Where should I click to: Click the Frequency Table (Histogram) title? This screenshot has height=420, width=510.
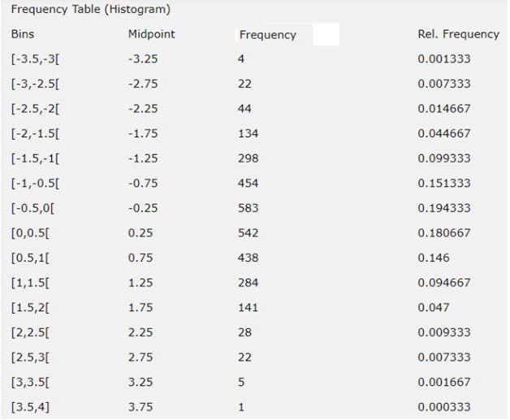pos(90,10)
